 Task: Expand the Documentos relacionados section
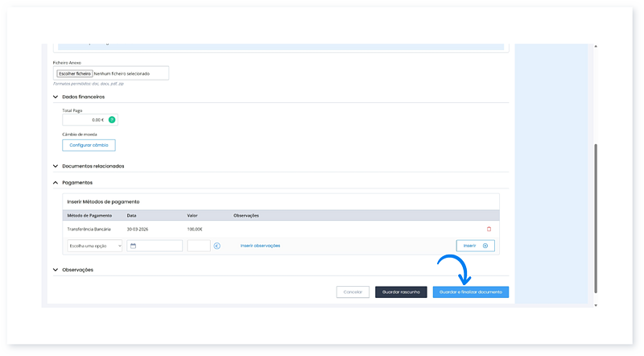[56, 166]
